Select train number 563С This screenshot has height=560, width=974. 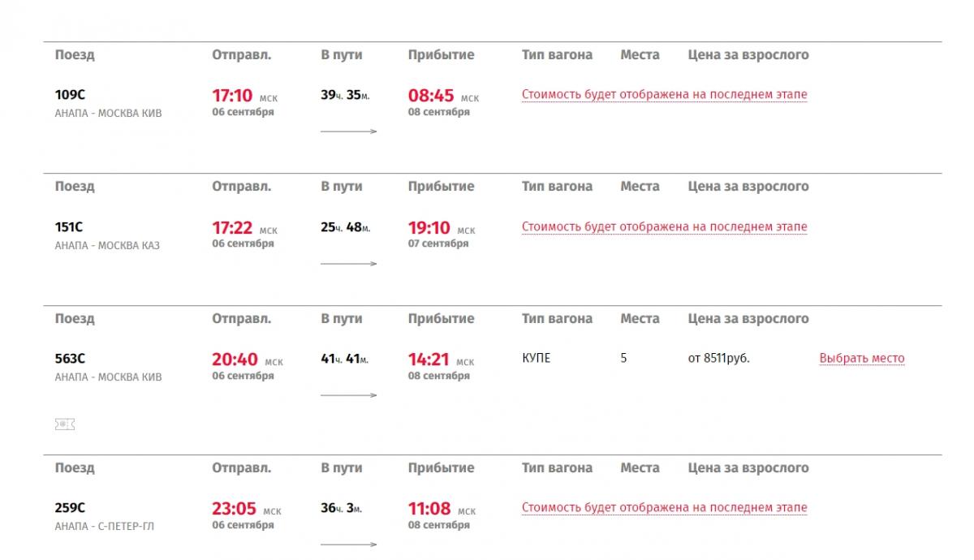coord(70,359)
